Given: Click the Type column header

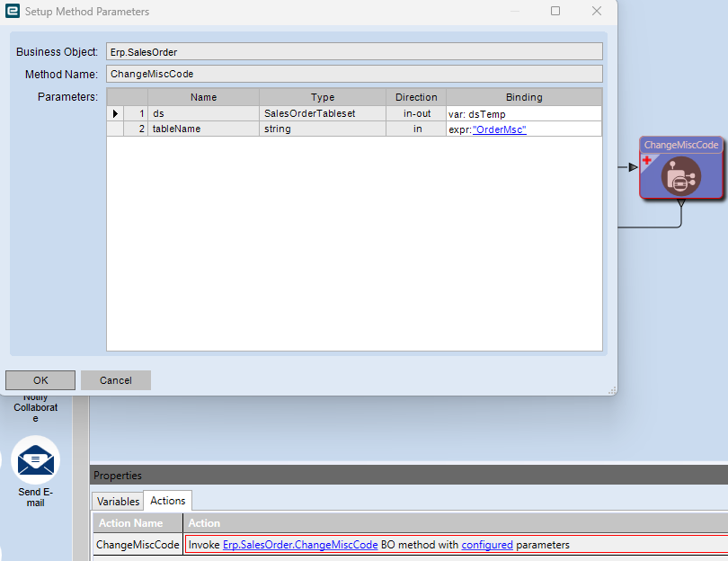Looking at the screenshot, I should 323,97.
